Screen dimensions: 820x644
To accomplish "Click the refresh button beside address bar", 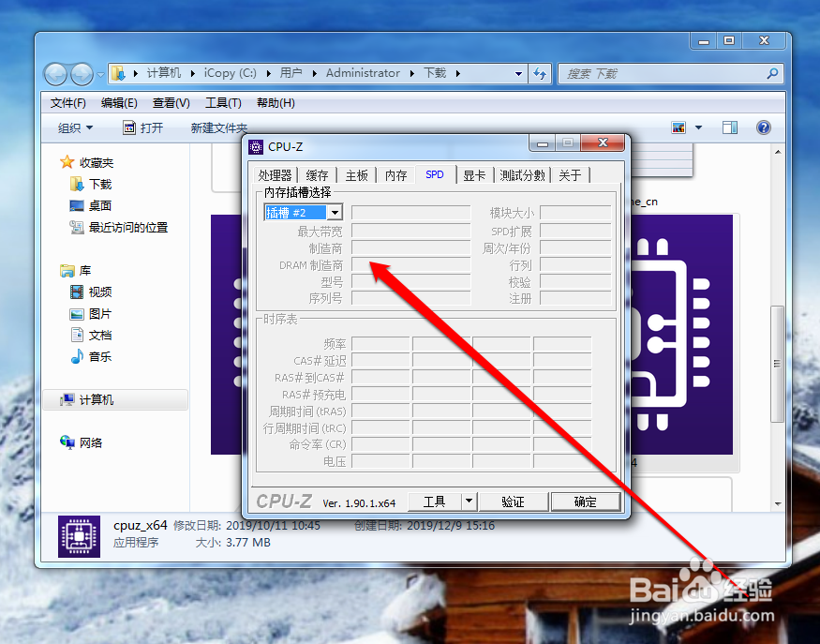I will [540, 74].
